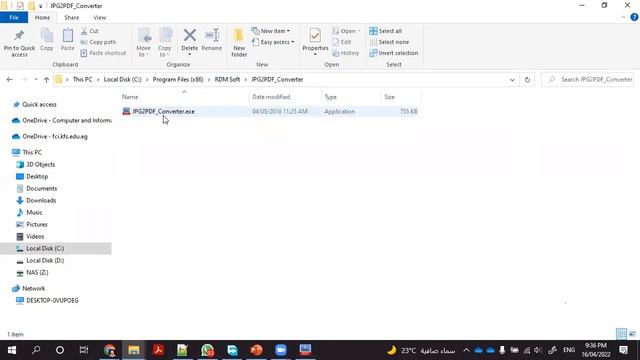This screenshot has width=640, height=360.
Task: Switch to details view layout icon
Action: (621, 334)
